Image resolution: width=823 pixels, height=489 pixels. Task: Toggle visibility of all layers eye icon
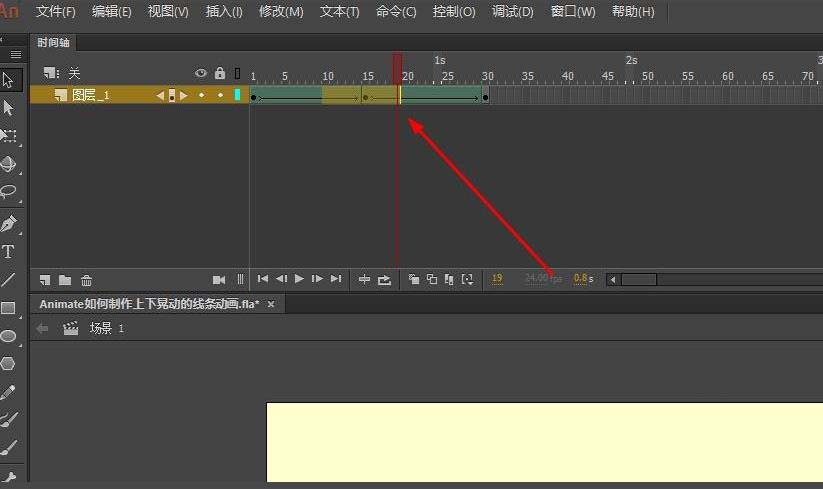201,73
